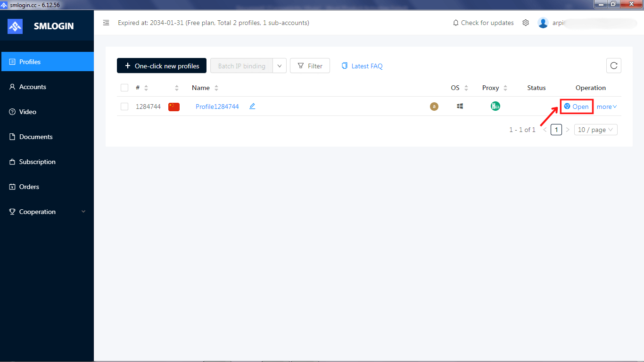Click the refresh icon in profile list
Screen dimensions: 644x362
pyautogui.click(x=613, y=66)
